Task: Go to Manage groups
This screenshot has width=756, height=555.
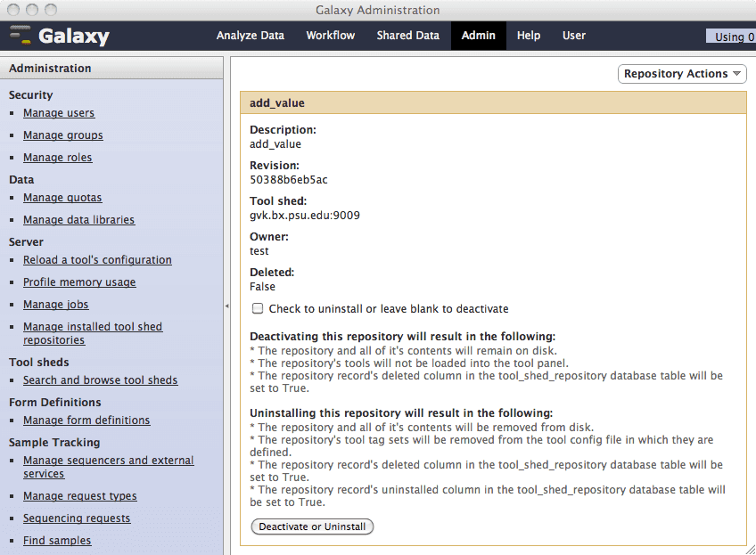Action: [63, 135]
